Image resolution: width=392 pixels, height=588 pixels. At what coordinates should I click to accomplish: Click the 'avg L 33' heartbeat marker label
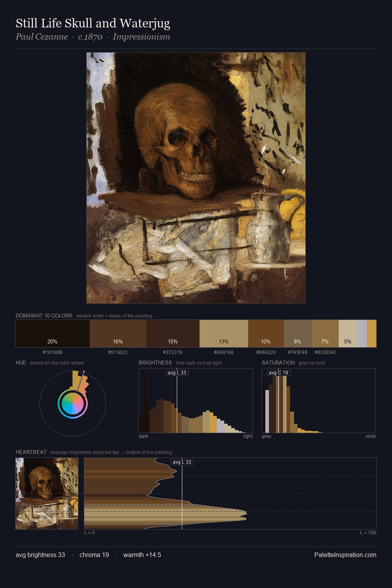pos(182,462)
